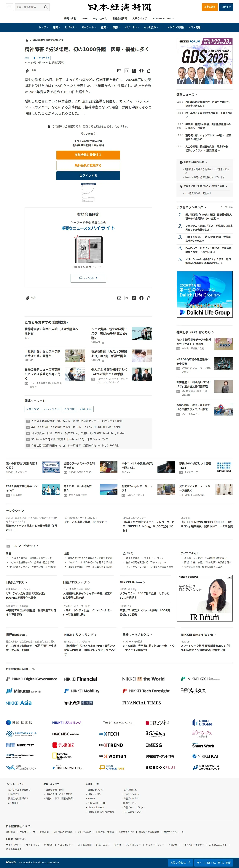Screen dimensions: 239x868
Task: Open the National Geographic logo
Action: [x=63, y=756]
